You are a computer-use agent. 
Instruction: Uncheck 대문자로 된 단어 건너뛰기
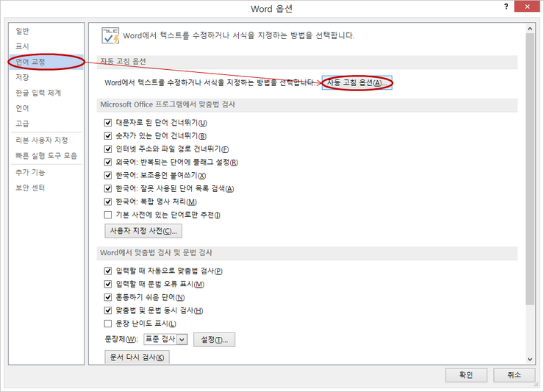(108, 123)
